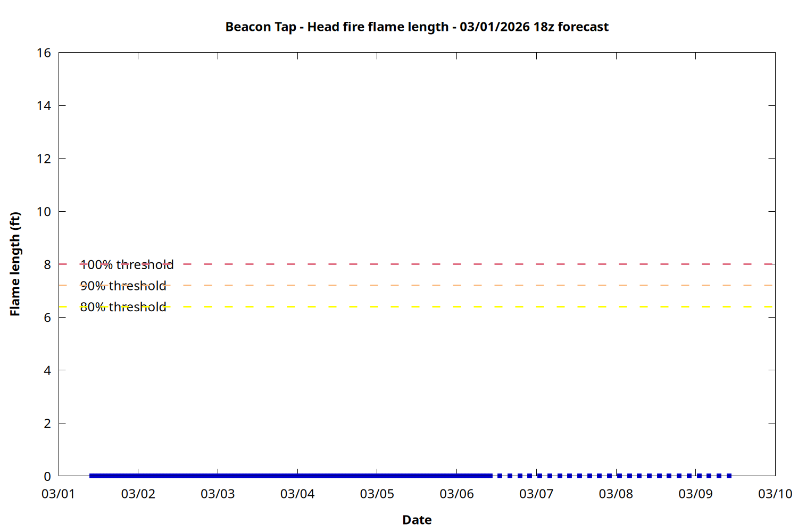
Task: Select the '80% threshold' label
Action: pos(123,307)
